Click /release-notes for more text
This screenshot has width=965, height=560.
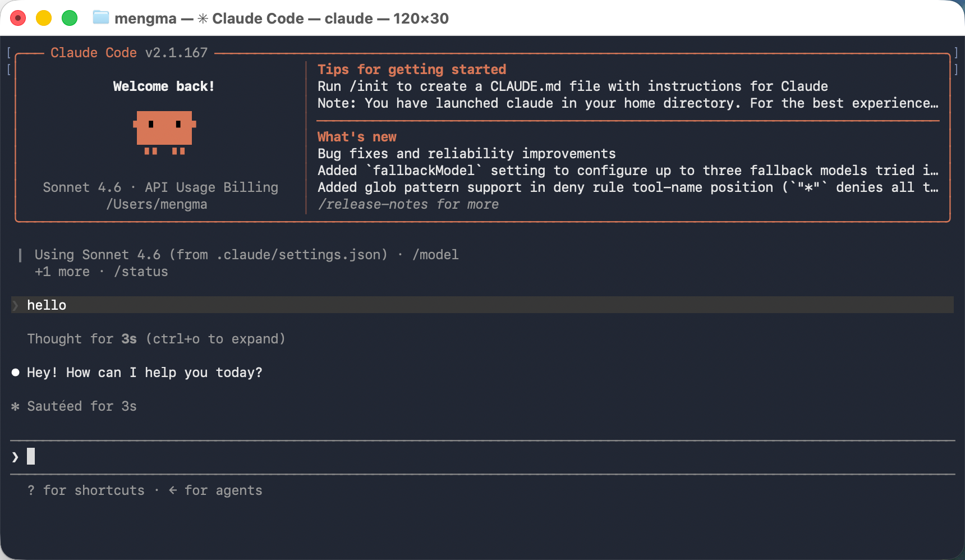[x=408, y=204]
